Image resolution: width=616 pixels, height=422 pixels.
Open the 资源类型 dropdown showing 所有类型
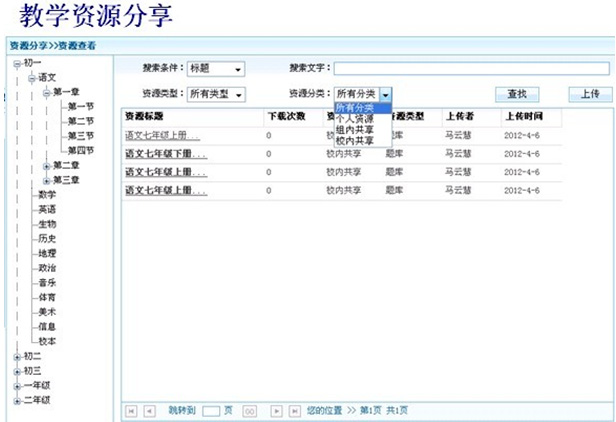[x=239, y=94]
